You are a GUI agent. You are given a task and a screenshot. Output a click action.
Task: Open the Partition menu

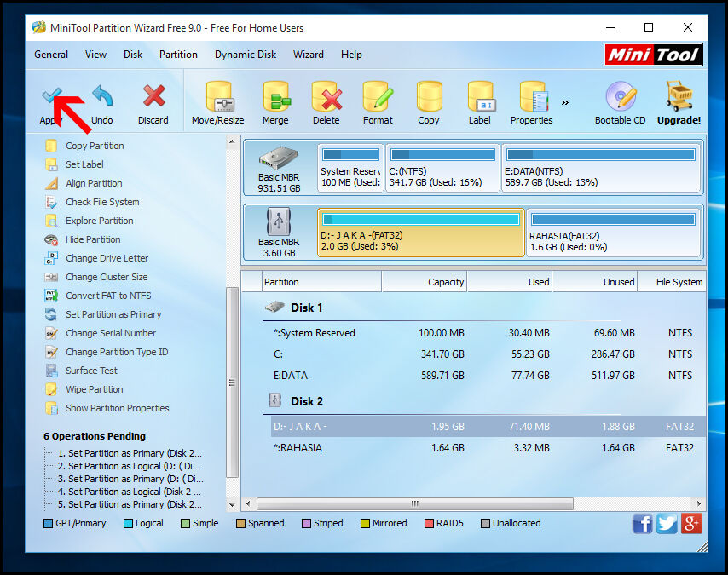click(178, 55)
